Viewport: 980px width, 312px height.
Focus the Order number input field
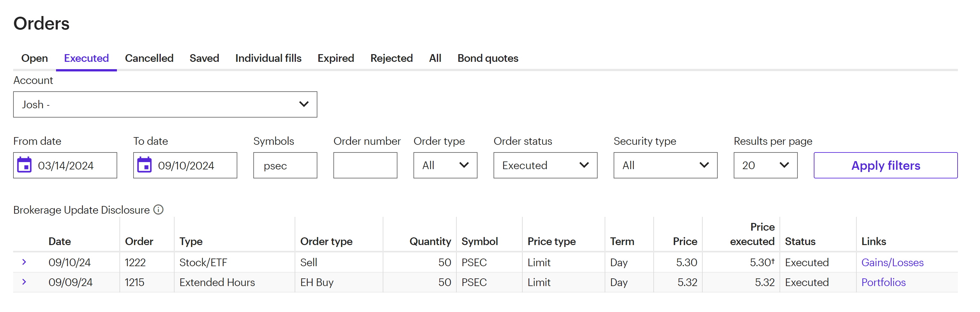click(x=365, y=165)
